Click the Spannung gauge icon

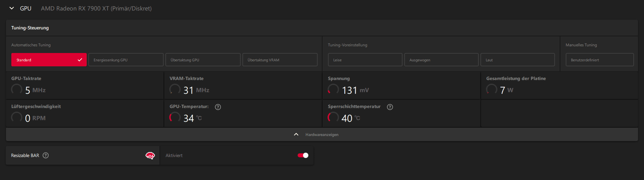coord(333,89)
